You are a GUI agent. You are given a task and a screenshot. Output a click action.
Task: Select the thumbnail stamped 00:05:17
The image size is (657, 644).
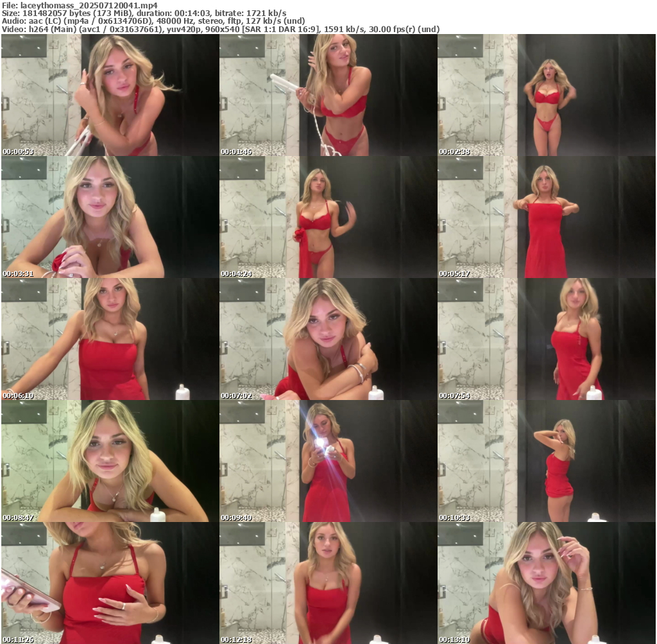[x=547, y=217]
